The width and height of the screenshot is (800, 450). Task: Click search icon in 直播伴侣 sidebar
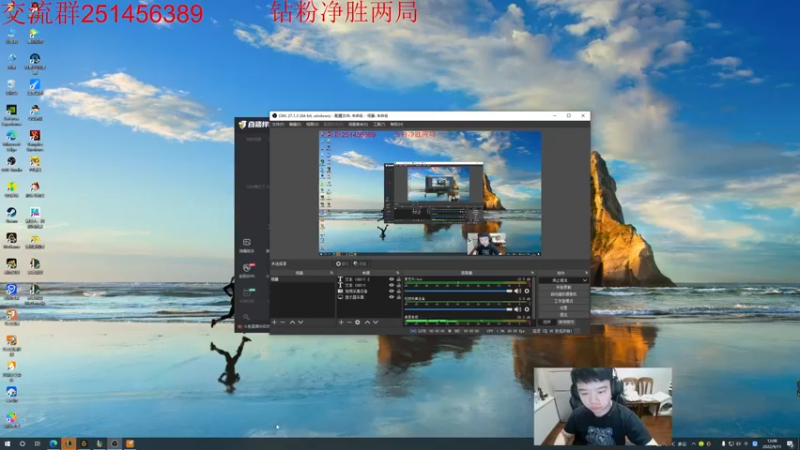click(x=246, y=317)
